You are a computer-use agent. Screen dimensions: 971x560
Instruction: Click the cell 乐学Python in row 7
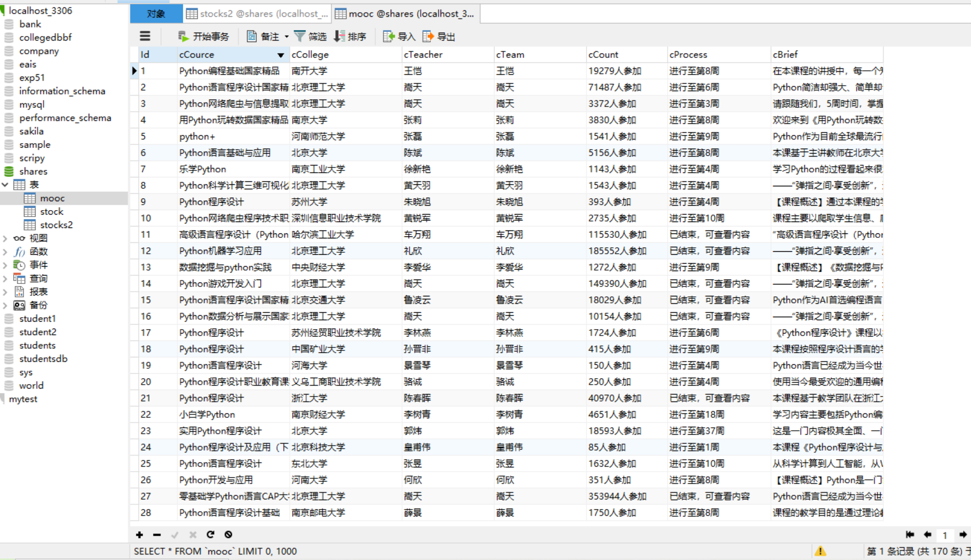click(x=233, y=169)
